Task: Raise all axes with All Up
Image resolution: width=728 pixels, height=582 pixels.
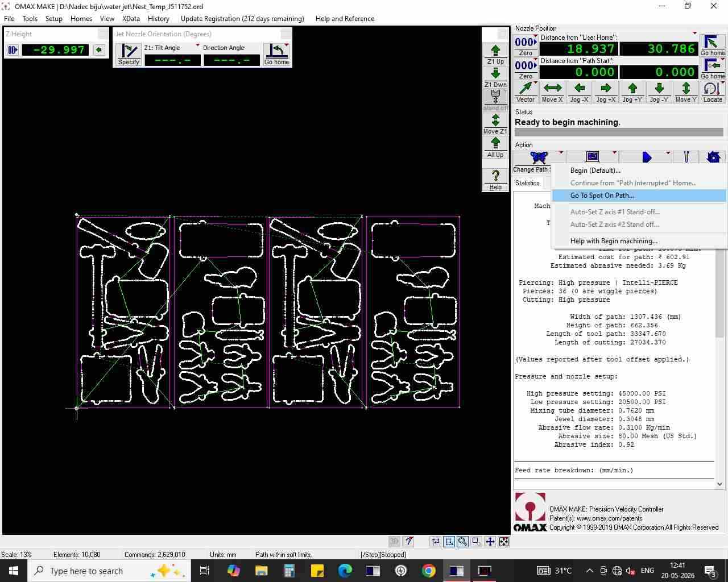Action: pos(495,147)
